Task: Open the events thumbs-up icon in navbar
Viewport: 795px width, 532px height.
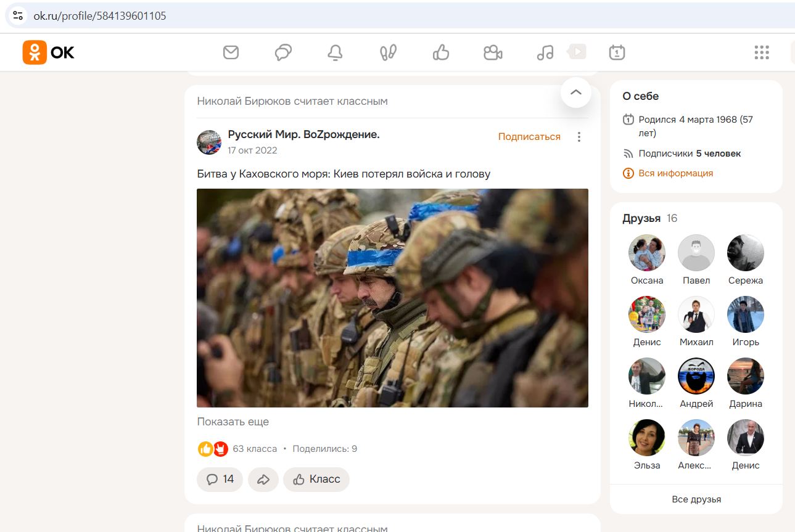Action: tap(440, 53)
